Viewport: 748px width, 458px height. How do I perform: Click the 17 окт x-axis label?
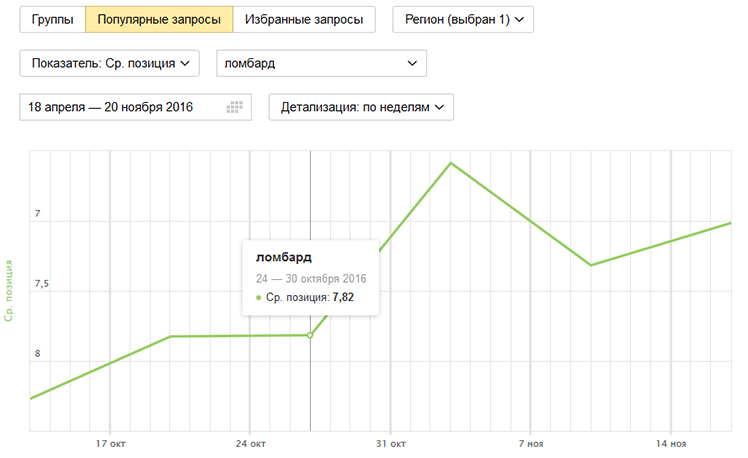[x=109, y=443]
